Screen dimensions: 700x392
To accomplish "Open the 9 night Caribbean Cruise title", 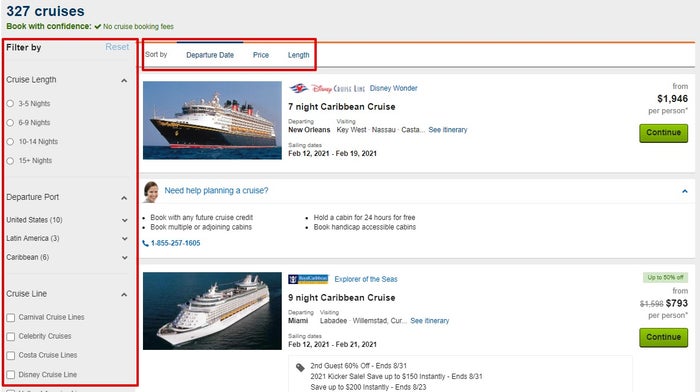I will tap(342, 298).
